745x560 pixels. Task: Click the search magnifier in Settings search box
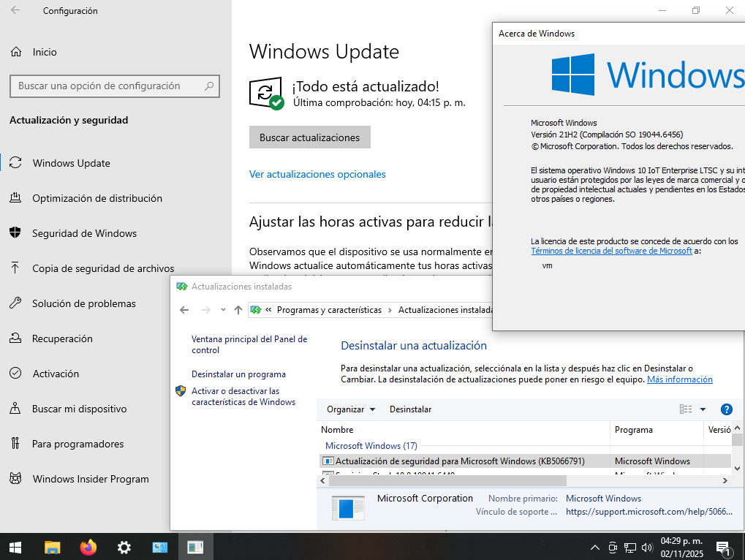click(x=209, y=86)
